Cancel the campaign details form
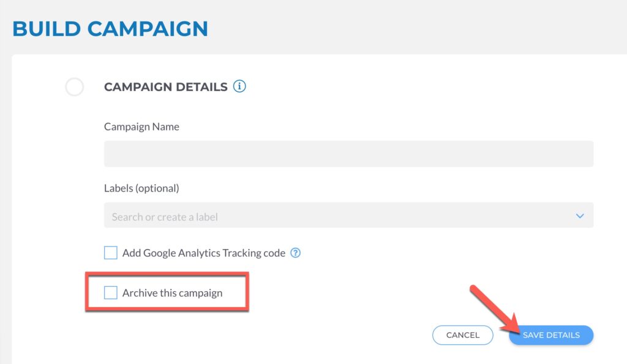The width and height of the screenshot is (627, 364). [463, 335]
